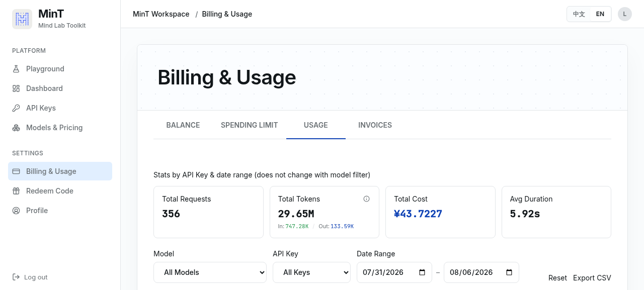Screen dimensions: 644x290
Task: Open the user avatar L menu
Action: point(624,14)
